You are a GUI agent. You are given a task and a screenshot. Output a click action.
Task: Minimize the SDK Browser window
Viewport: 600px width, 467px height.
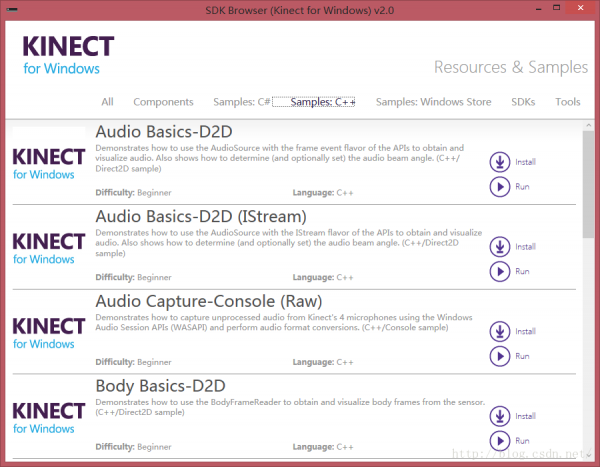pyautogui.click(x=538, y=8)
